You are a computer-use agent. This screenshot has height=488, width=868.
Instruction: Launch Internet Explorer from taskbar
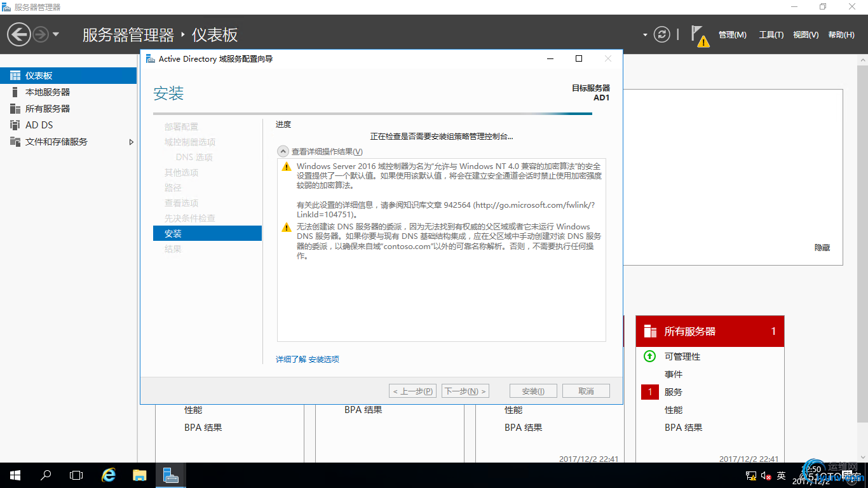pos(109,475)
